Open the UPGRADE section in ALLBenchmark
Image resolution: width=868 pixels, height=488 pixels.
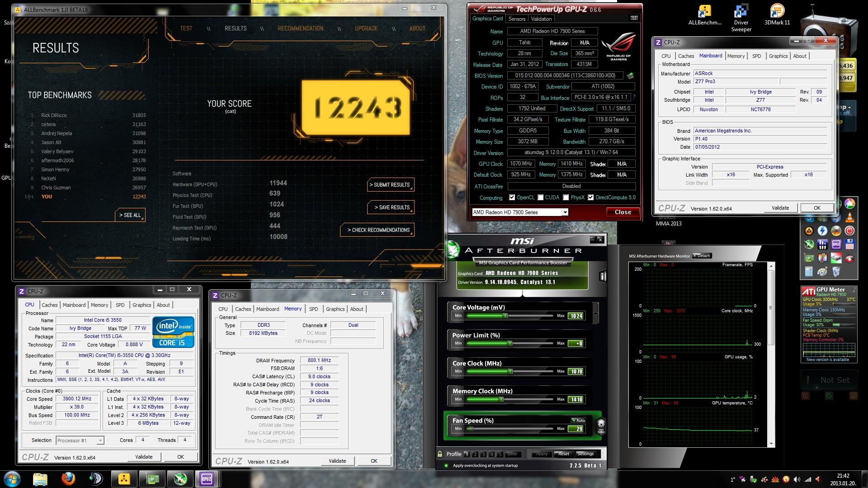click(x=366, y=28)
